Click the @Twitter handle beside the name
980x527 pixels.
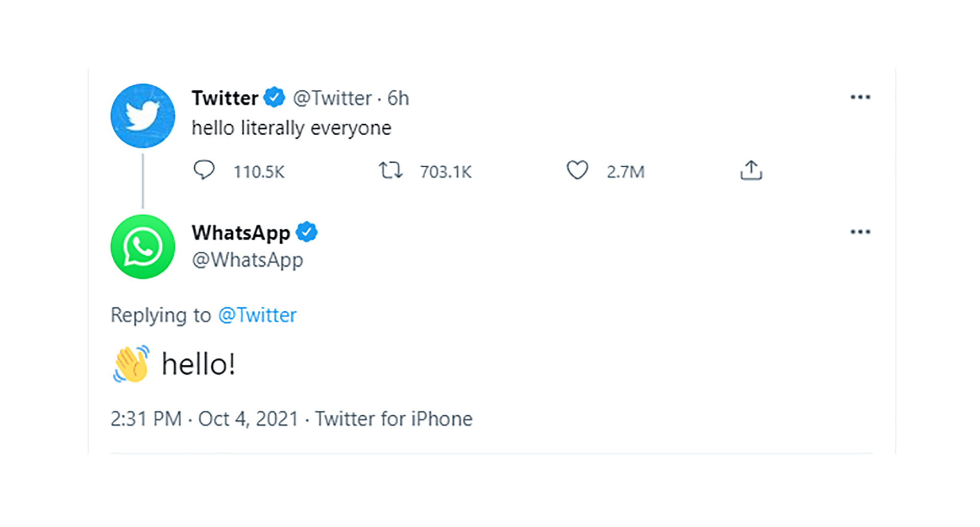[x=332, y=98]
